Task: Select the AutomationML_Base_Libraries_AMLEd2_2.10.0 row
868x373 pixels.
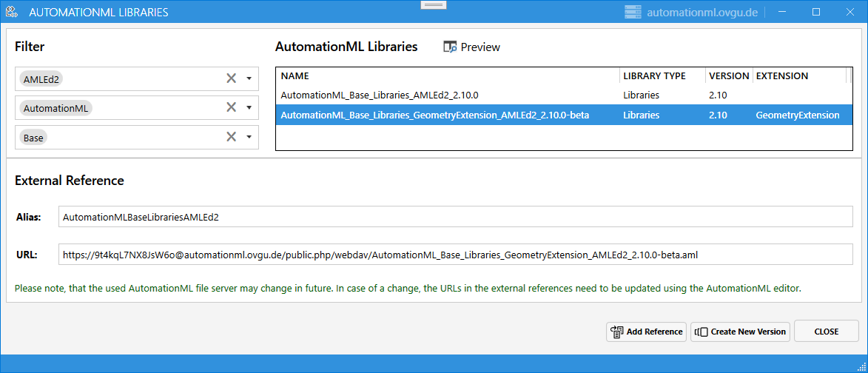Action: coord(380,95)
